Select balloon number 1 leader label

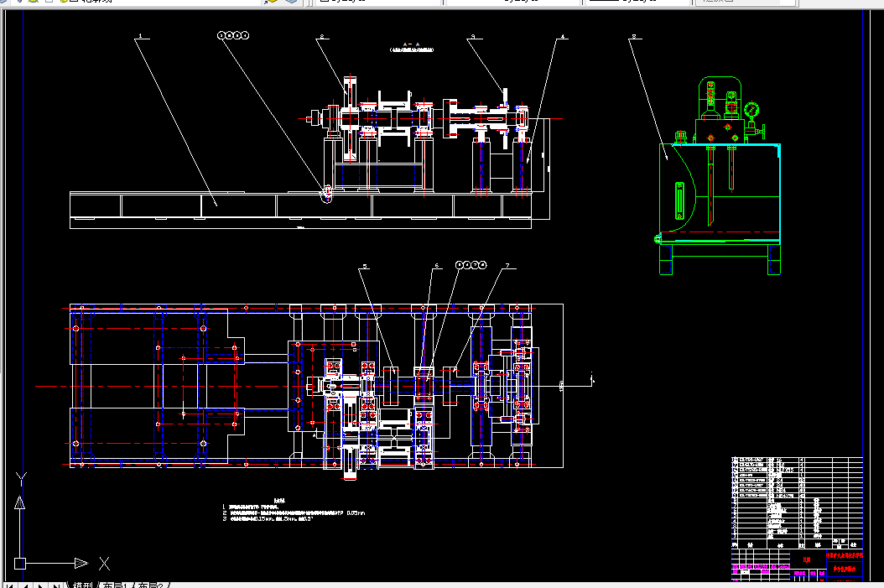click(142, 37)
